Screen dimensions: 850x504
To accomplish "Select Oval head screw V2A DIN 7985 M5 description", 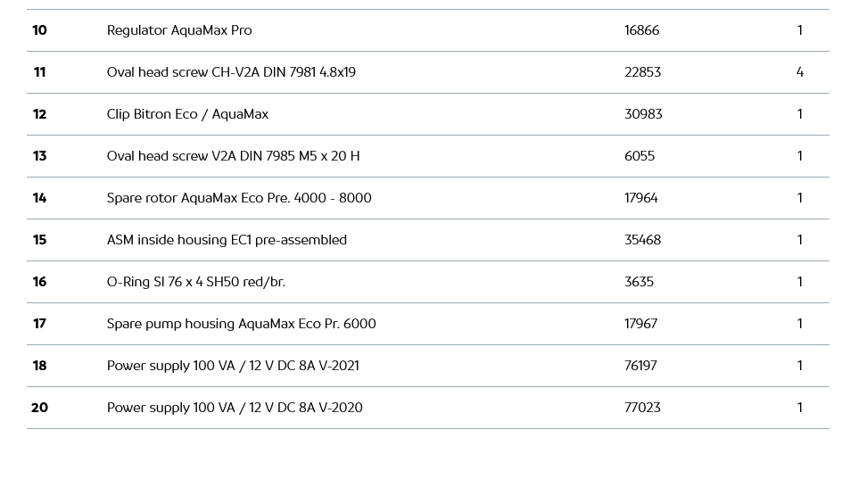I will click(233, 156).
